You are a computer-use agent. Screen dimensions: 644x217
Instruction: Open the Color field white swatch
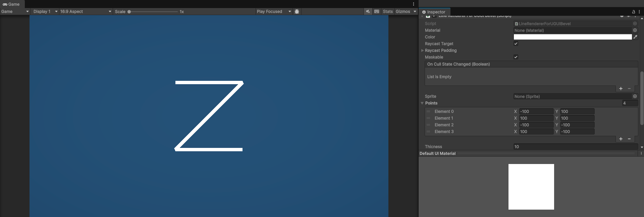pos(573,37)
